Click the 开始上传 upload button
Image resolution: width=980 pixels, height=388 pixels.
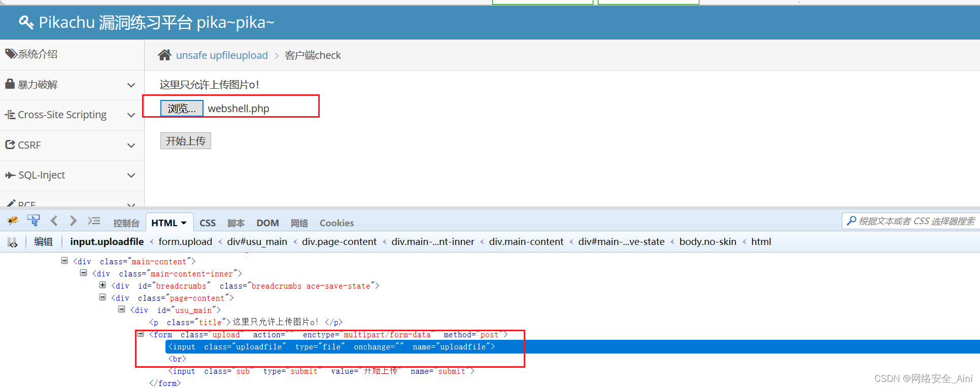[x=186, y=141]
